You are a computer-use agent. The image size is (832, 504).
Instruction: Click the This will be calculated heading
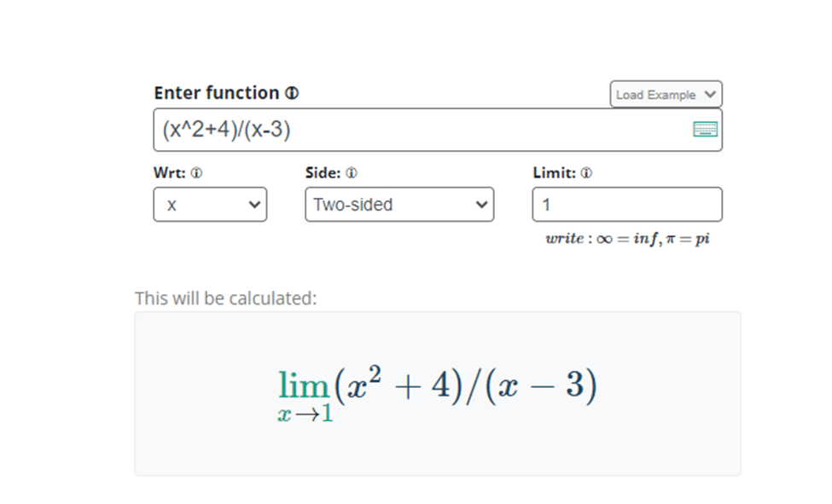[225, 298]
